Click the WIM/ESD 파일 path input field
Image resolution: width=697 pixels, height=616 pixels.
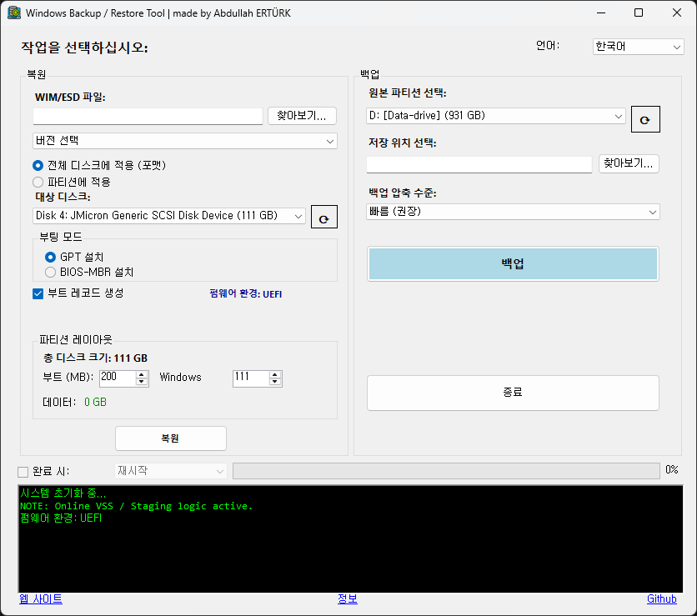[148, 117]
